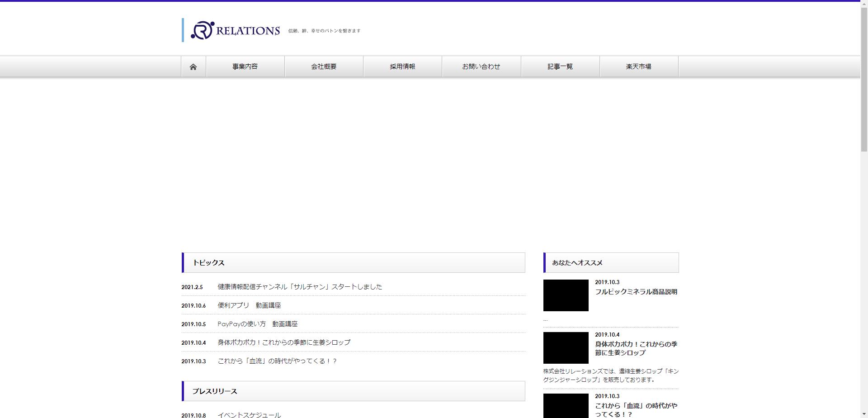Open the 記事一覧 page
868x418 pixels.
[560, 66]
